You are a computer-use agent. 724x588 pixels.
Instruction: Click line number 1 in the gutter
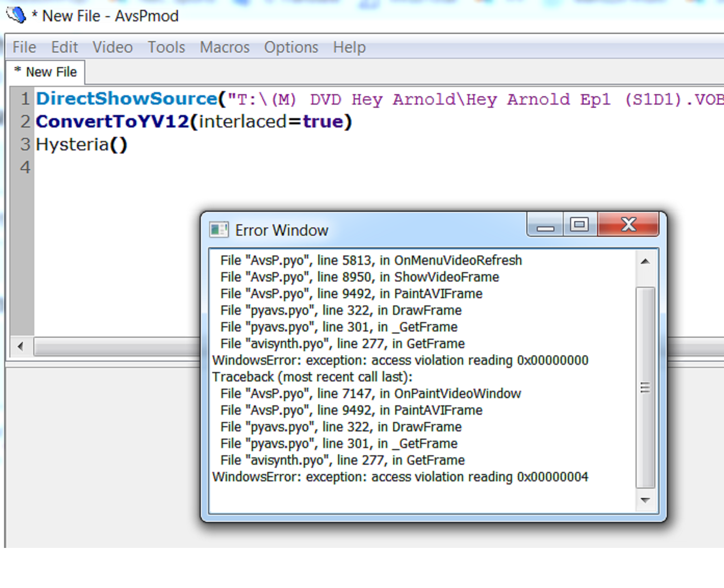point(25,99)
